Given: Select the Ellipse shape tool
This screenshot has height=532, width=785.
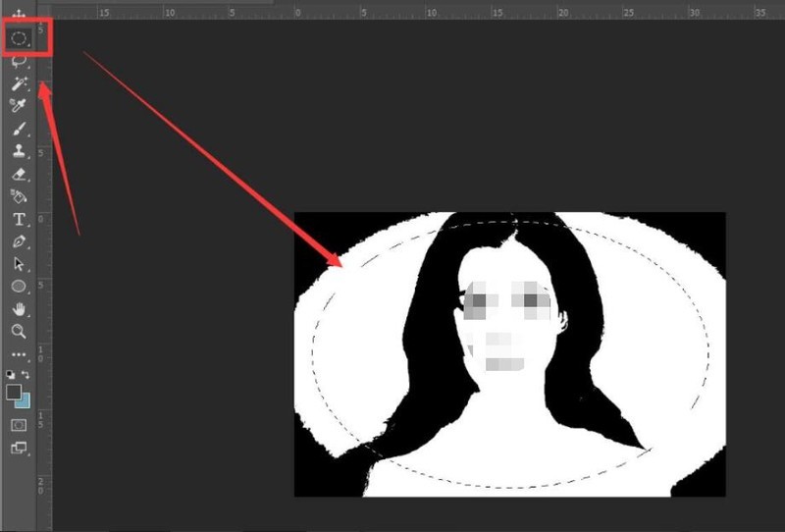Looking at the screenshot, I should (19, 287).
